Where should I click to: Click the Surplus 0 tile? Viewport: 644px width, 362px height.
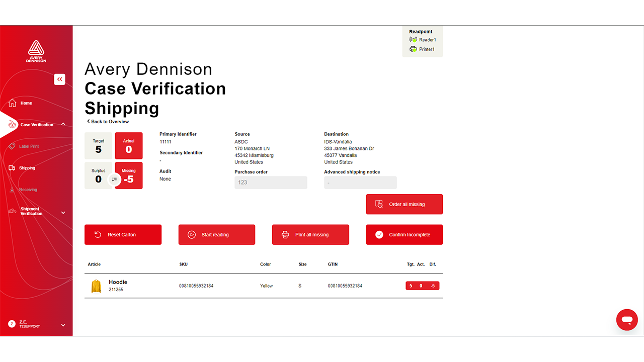tap(98, 175)
